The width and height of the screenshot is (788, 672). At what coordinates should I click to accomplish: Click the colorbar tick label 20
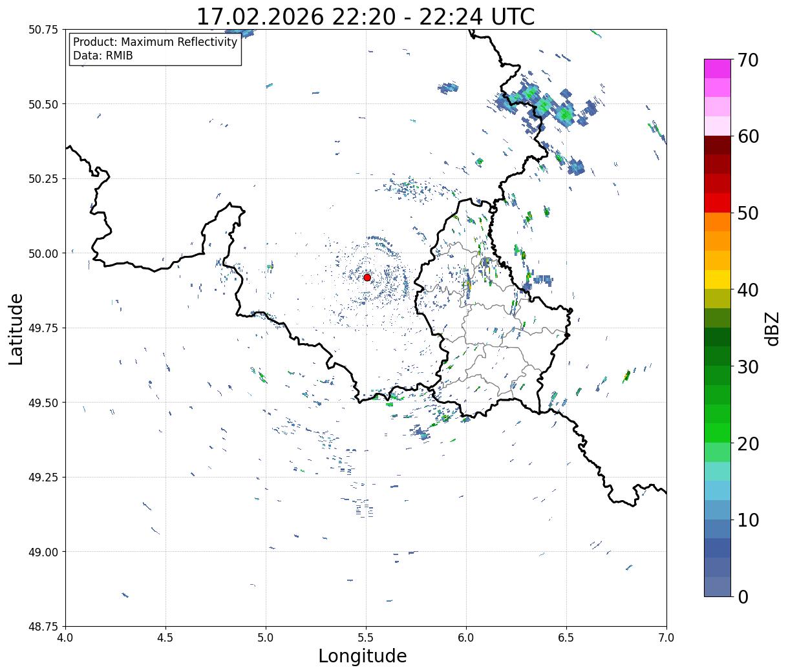(748, 444)
